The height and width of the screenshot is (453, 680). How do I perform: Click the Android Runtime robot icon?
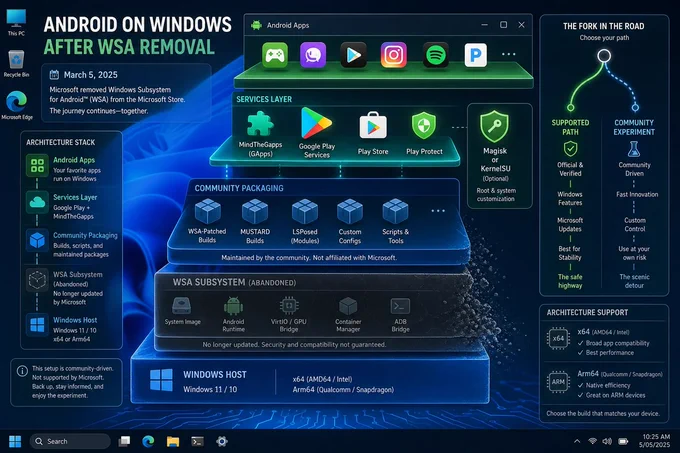pyautogui.click(x=233, y=306)
